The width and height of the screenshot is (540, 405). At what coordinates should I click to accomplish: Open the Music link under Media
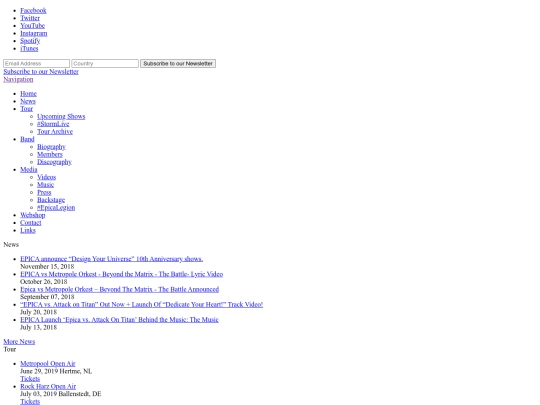(45, 185)
